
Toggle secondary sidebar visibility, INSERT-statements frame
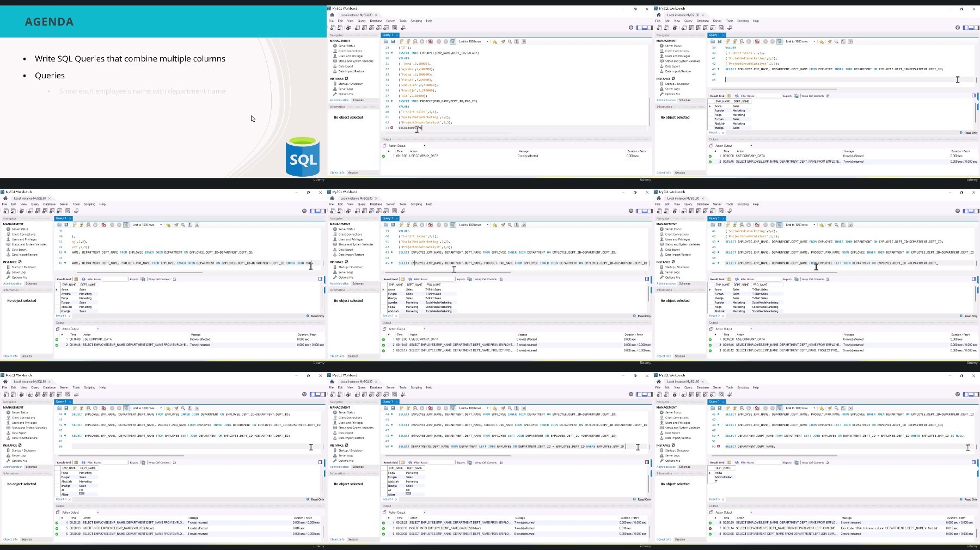650,27
